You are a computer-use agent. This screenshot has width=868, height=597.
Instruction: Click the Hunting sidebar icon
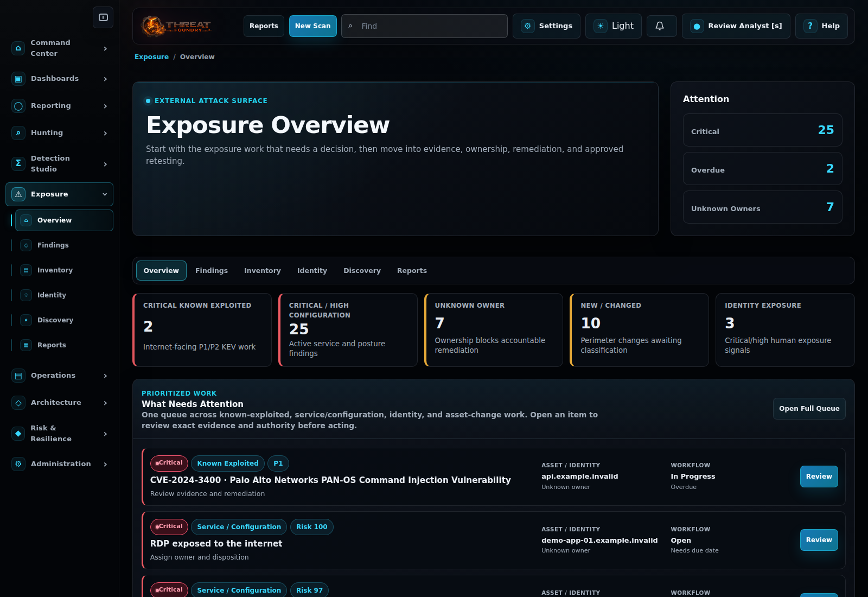tap(18, 133)
